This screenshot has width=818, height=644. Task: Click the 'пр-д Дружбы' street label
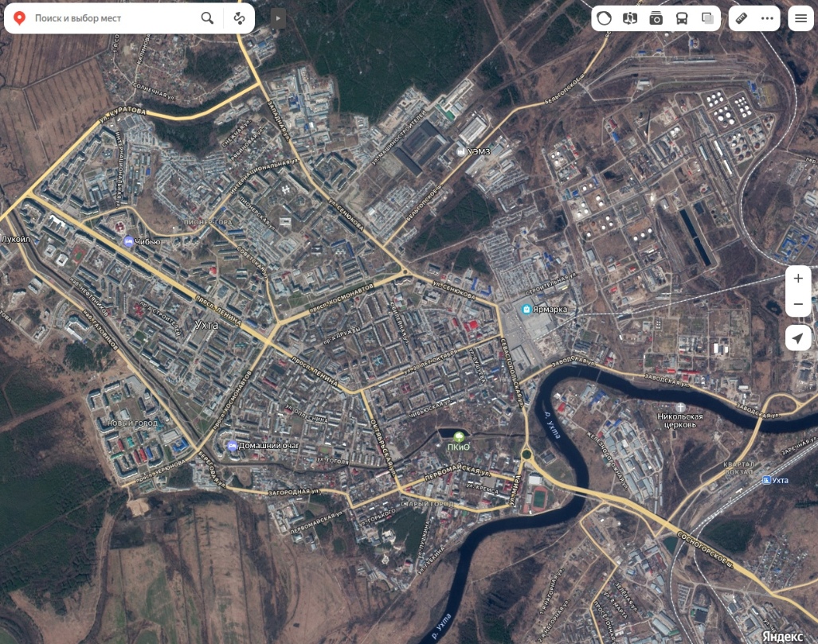(x=342, y=334)
